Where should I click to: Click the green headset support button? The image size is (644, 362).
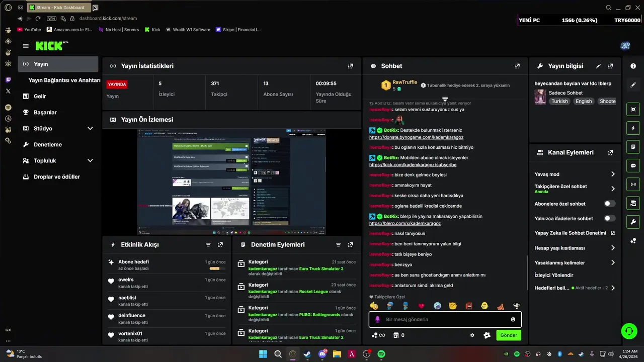pyautogui.click(x=629, y=331)
